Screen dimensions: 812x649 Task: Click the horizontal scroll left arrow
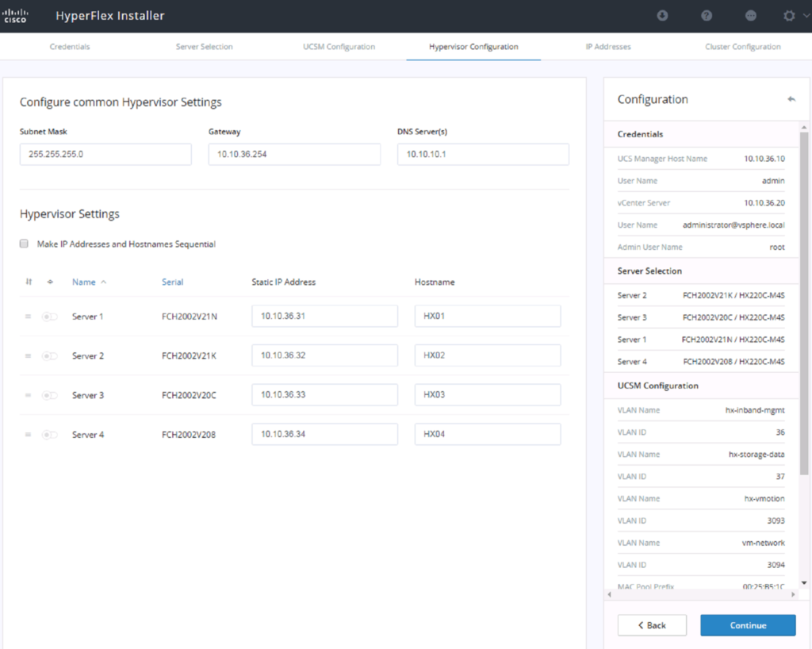pyautogui.click(x=610, y=594)
